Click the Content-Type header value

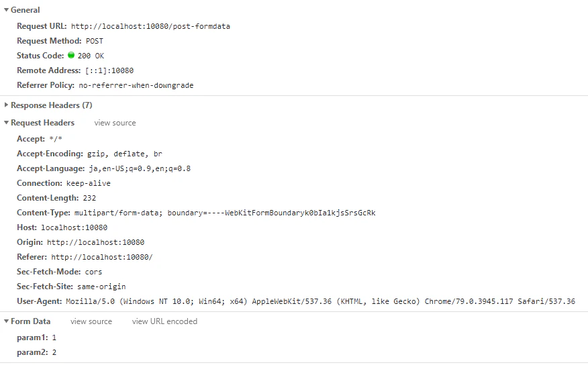coord(225,213)
